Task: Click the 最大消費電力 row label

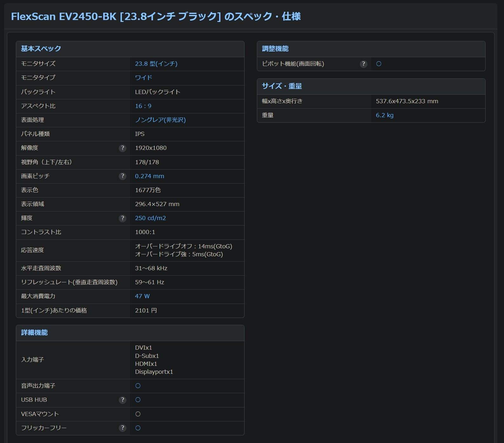Action: pos(38,296)
